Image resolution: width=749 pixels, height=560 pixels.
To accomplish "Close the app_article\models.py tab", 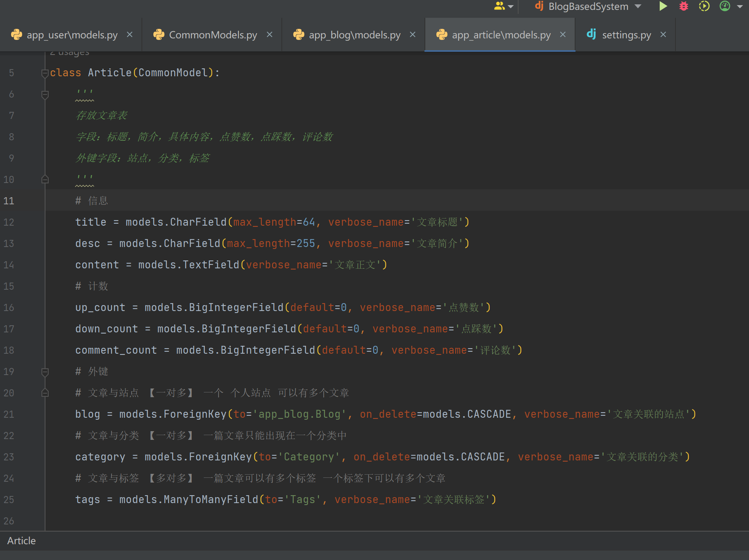I will [563, 35].
